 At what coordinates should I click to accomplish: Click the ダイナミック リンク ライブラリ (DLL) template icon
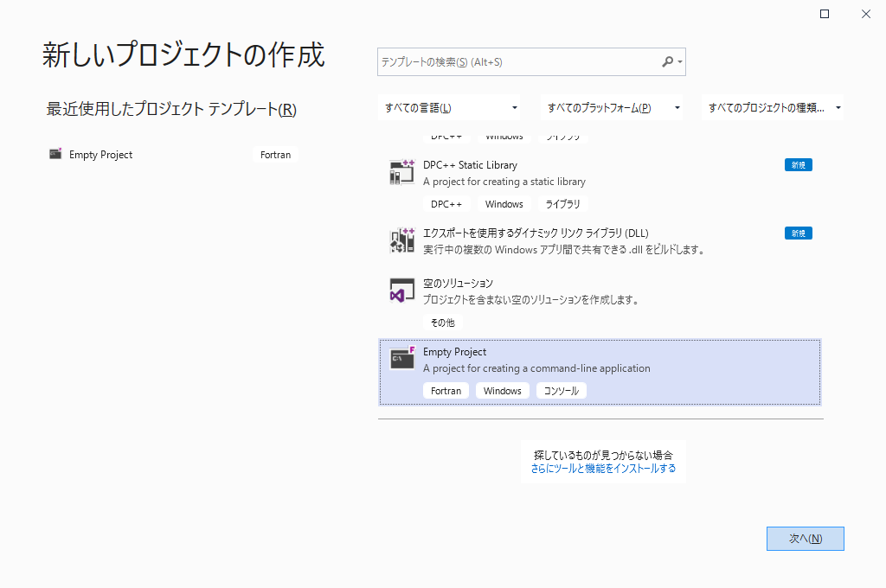pyautogui.click(x=401, y=240)
